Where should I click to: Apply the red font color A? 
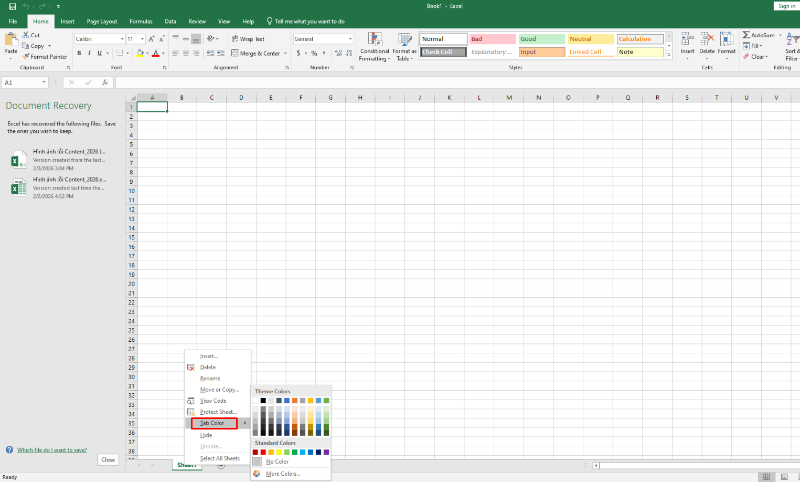pyautogui.click(x=156, y=53)
